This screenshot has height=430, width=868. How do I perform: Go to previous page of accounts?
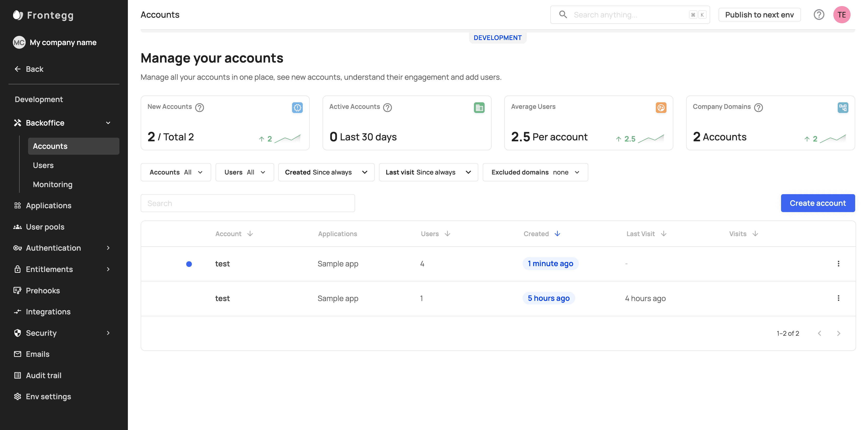pos(820,333)
